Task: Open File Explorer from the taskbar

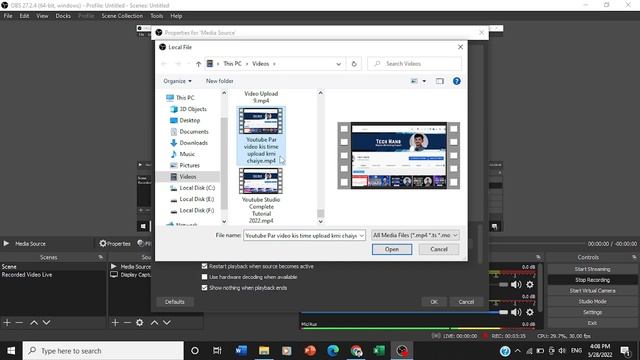Action: [264, 351]
